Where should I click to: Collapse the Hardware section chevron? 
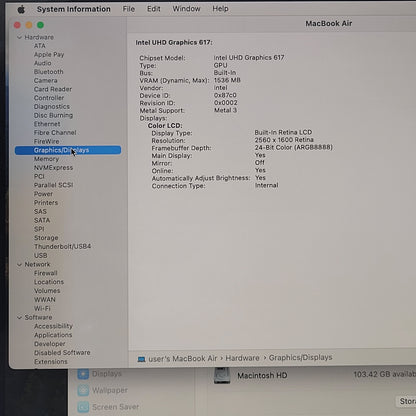coord(19,37)
